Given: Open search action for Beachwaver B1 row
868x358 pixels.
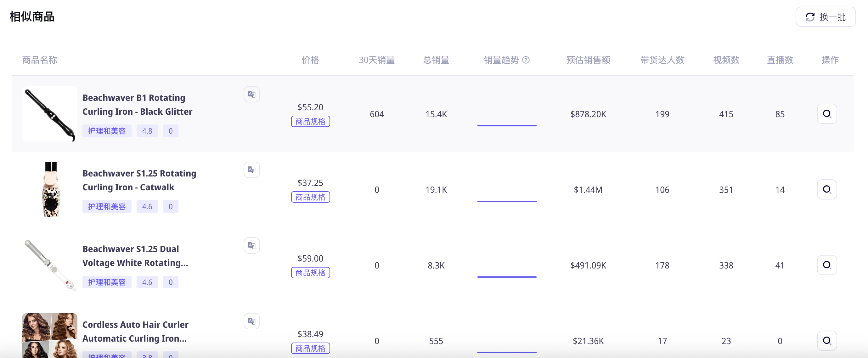Looking at the screenshot, I should pyautogui.click(x=826, y=114).
